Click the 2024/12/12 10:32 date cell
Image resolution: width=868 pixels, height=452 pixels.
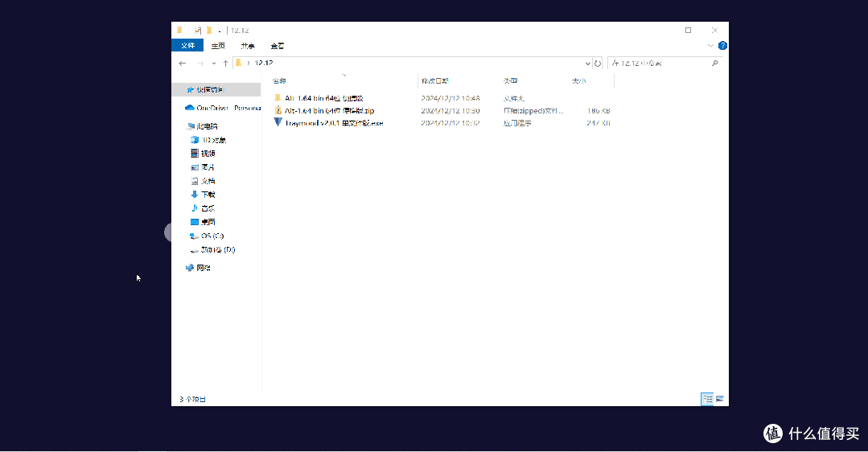[450, 123]
